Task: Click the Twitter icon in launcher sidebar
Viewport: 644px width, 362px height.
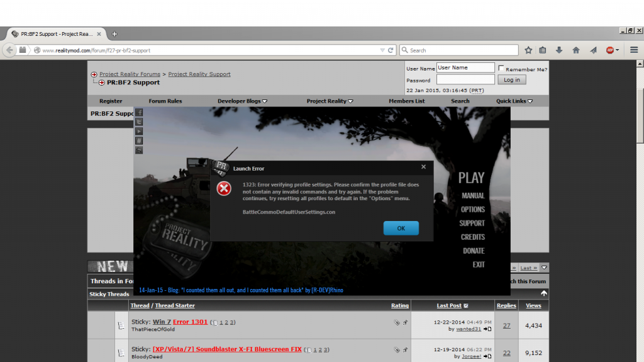Action: pyautogui.click(x=140, y=122)
